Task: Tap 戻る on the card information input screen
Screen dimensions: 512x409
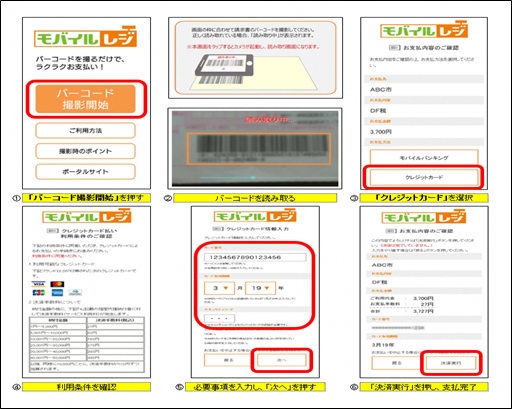Action: [228, 360]
